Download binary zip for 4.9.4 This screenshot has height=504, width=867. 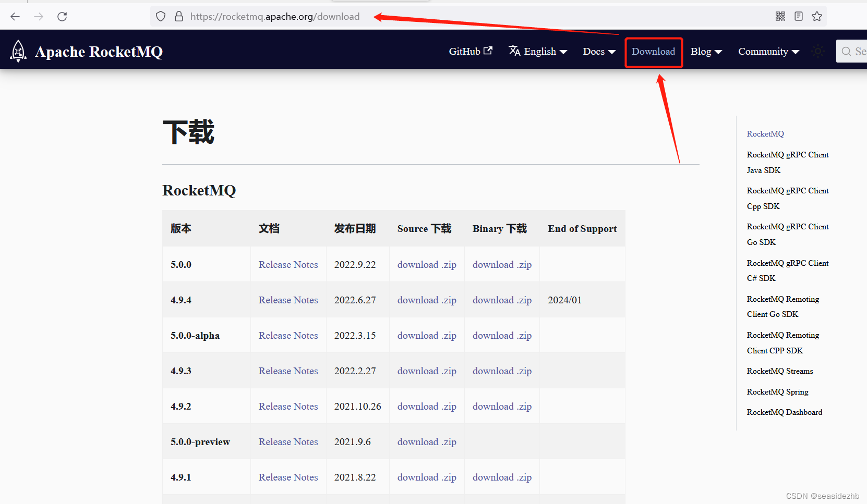502,300
